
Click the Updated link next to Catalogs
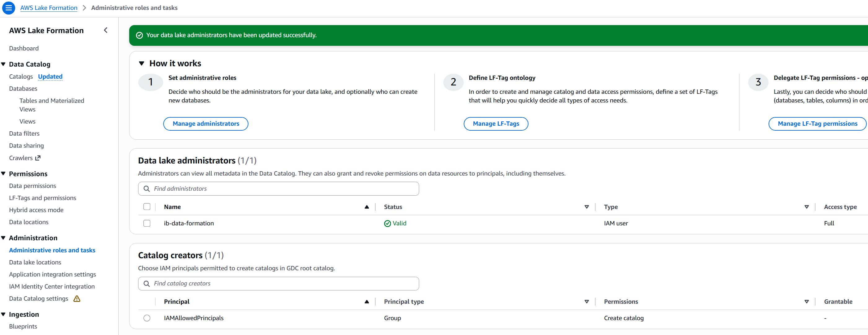[x=50, y=77]
